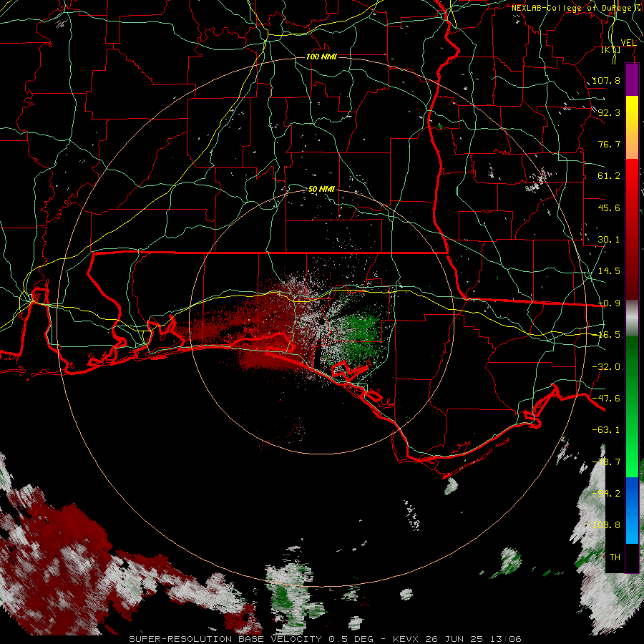Click the -32.0 velocity scale value
The image size is (644, 644).
(x=606, y=367)
